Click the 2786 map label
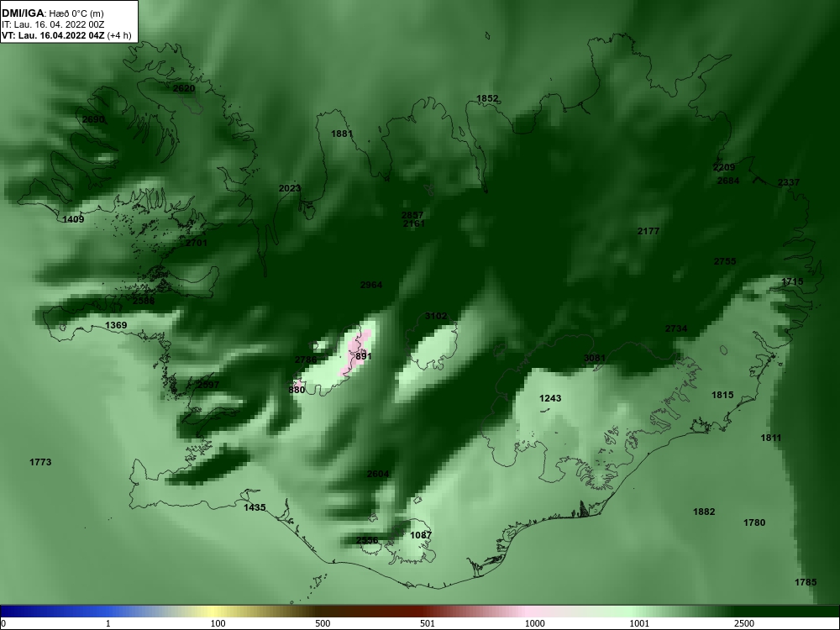Viewport: 840px width, 630px height. point(306,360)
